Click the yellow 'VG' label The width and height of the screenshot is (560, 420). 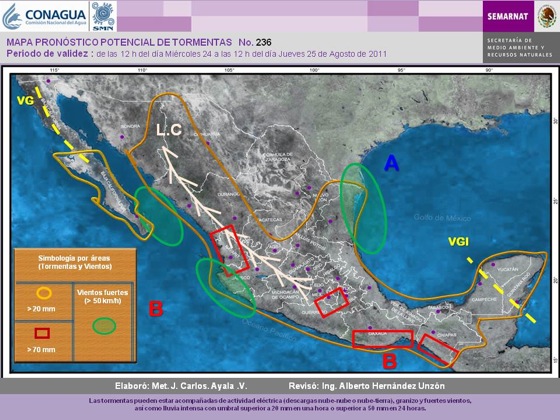(x=26, y=101)
